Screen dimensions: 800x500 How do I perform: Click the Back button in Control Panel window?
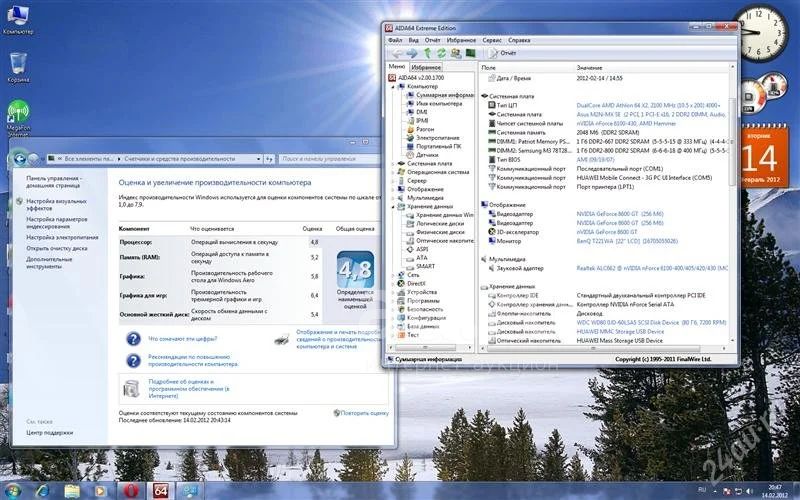(19, 159)
